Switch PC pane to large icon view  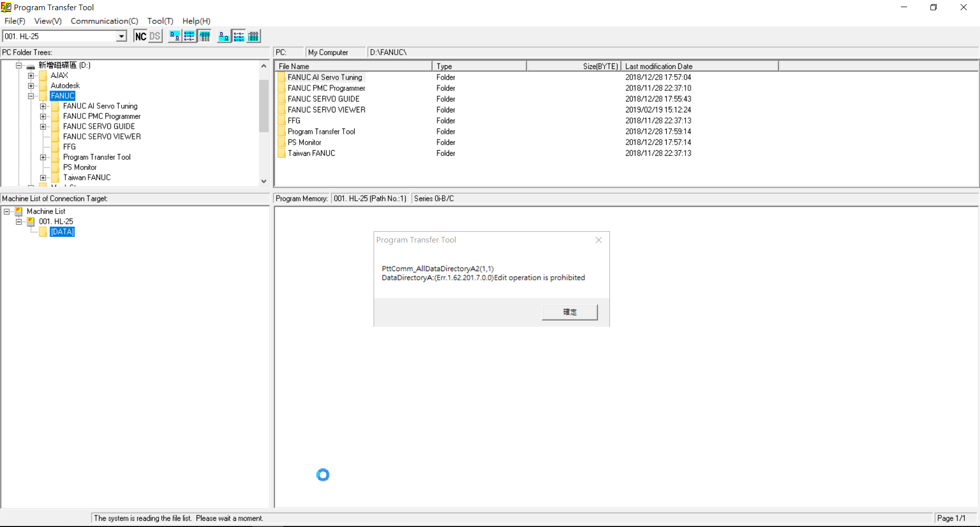coord(175,36)
